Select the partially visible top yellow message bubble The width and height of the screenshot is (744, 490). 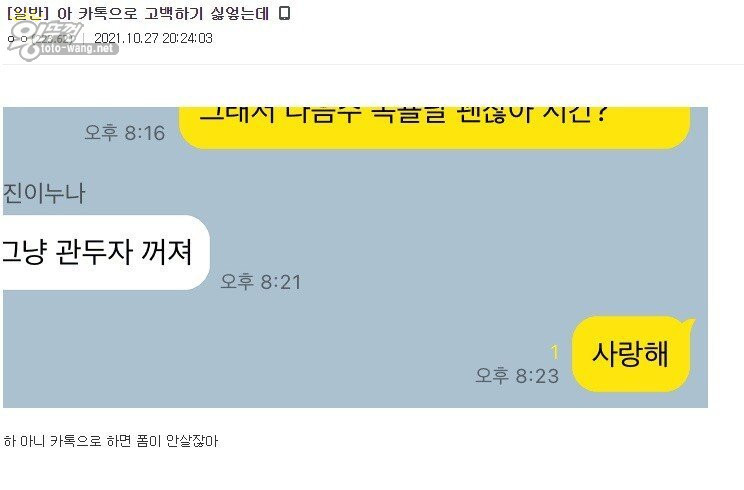click(434, 128)
